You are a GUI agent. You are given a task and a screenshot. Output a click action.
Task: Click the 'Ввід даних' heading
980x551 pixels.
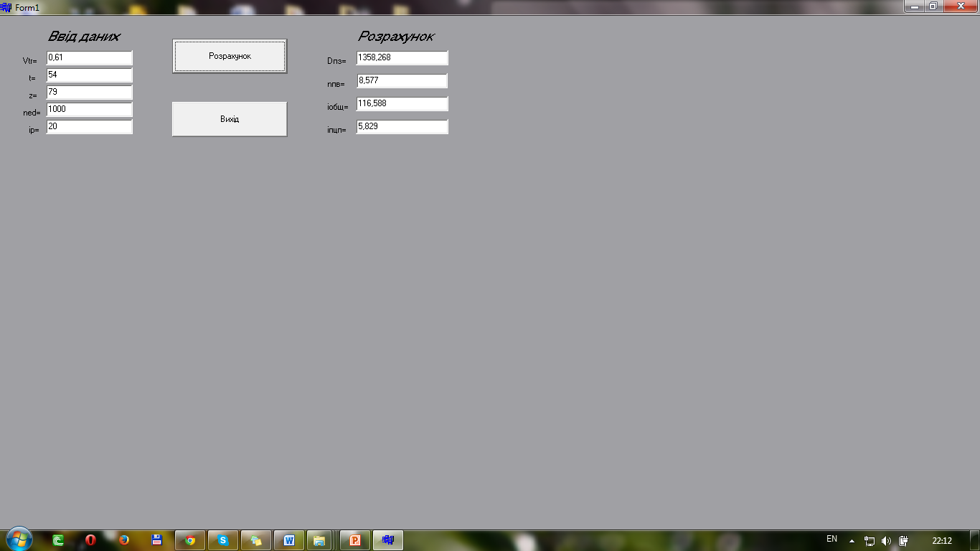point(84,37)
